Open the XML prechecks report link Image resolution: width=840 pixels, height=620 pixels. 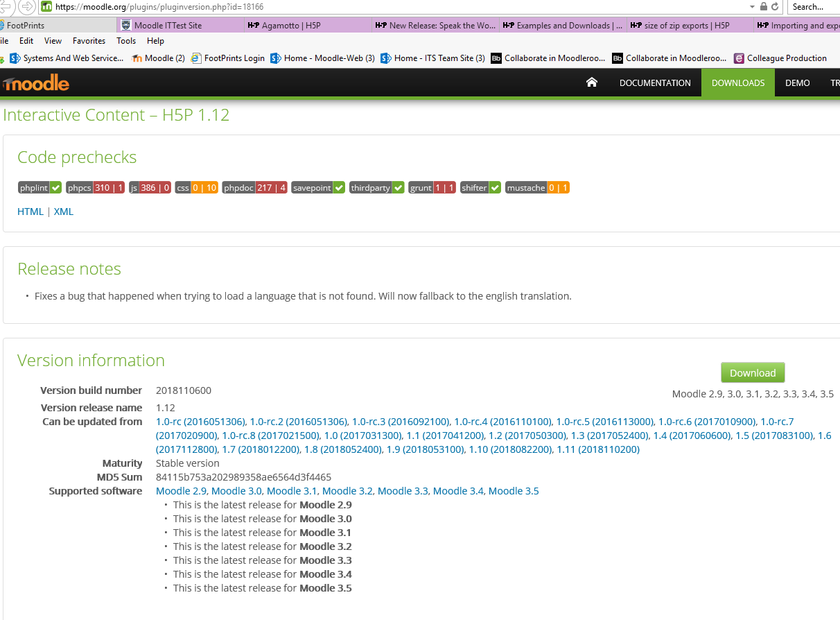(x=64, y=212)
